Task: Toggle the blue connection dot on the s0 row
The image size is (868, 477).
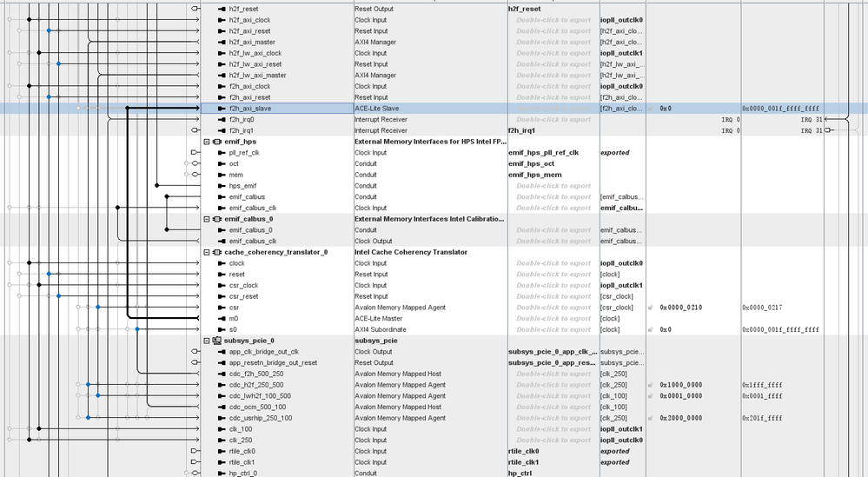Action: [98, 329]
